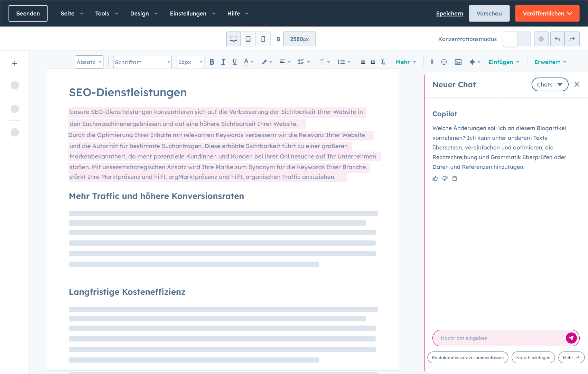
Task: Toggle bold formatting
Action: coord(212,62)
